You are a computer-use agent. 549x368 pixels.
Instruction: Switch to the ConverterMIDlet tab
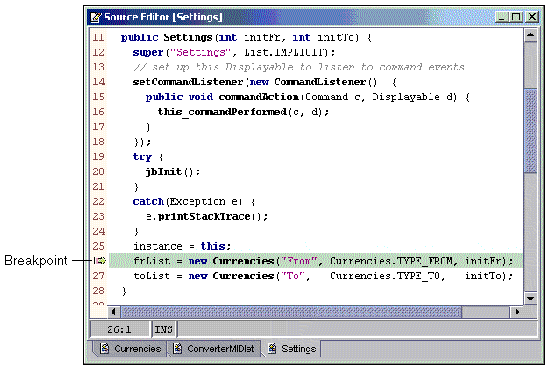(214, 348)
